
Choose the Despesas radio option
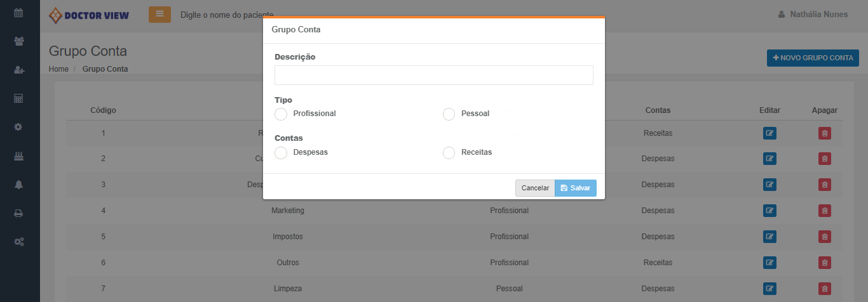coord(281,153)
